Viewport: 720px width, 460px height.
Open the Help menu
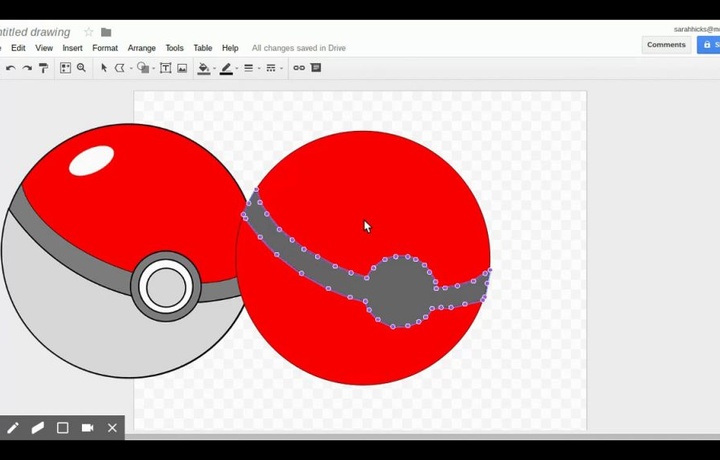[x=230, y=48]
